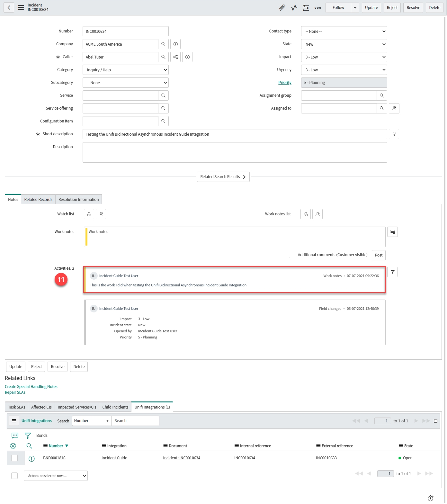This screenshot has width=447, height=504.
Task: Click the Company field lookup magnifier
Action: coord(163,44)
